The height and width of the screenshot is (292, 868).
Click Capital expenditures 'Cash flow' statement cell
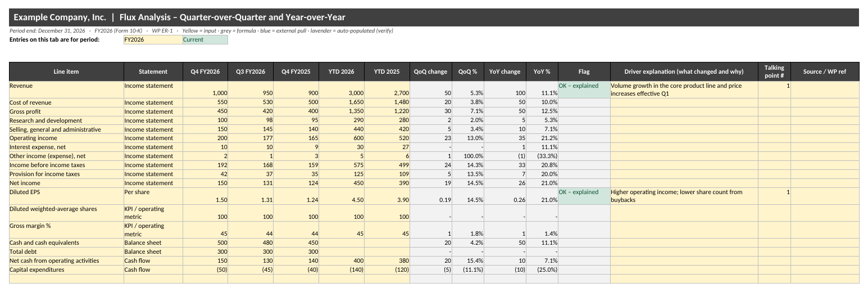point(153,270)
